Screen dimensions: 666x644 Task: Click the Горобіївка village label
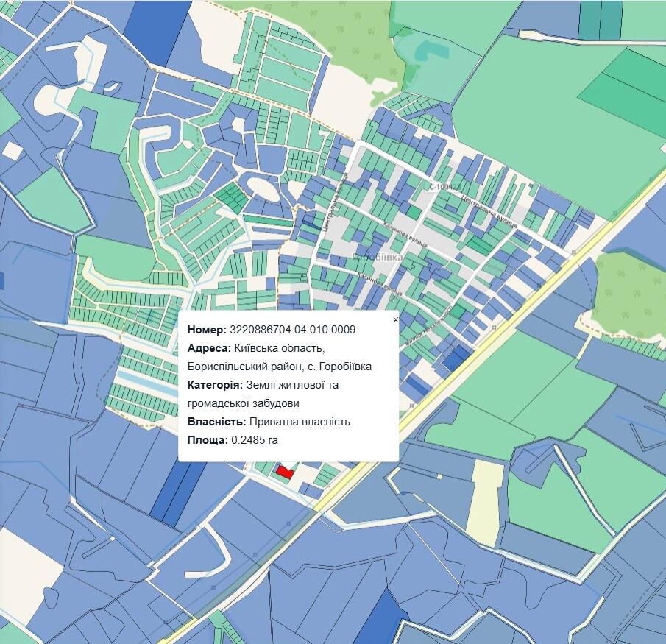[x=378, y=258]
